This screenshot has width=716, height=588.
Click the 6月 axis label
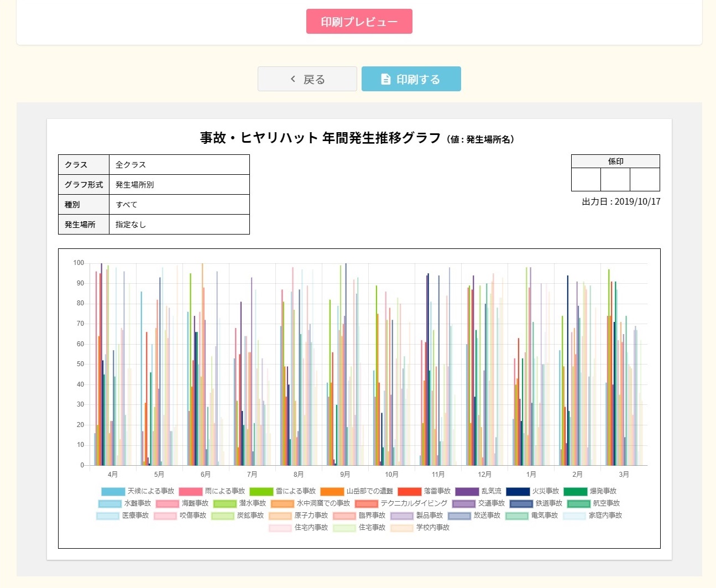(x=206, y=475)
